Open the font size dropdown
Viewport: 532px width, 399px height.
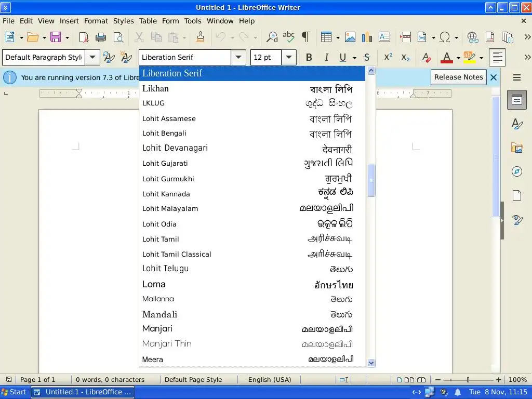pos(288,57)
